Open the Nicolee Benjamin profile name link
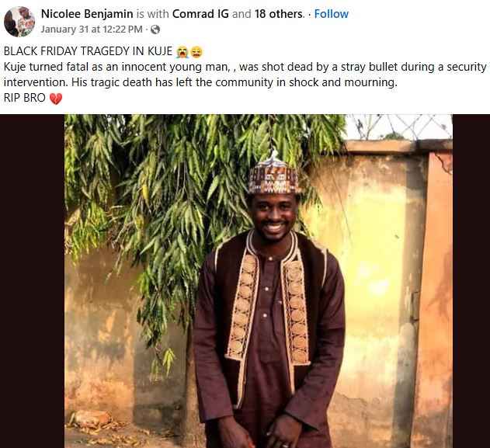 [87, 14]
